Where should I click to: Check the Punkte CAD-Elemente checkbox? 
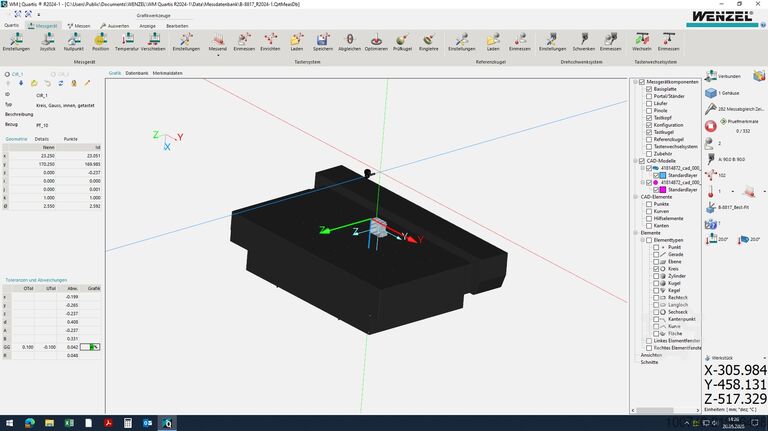[649, 204]
